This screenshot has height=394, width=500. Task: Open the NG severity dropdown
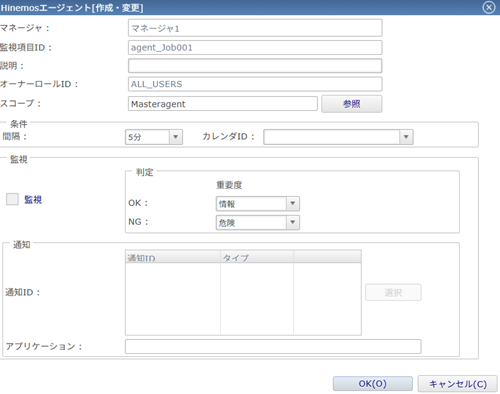click(258, 222)
